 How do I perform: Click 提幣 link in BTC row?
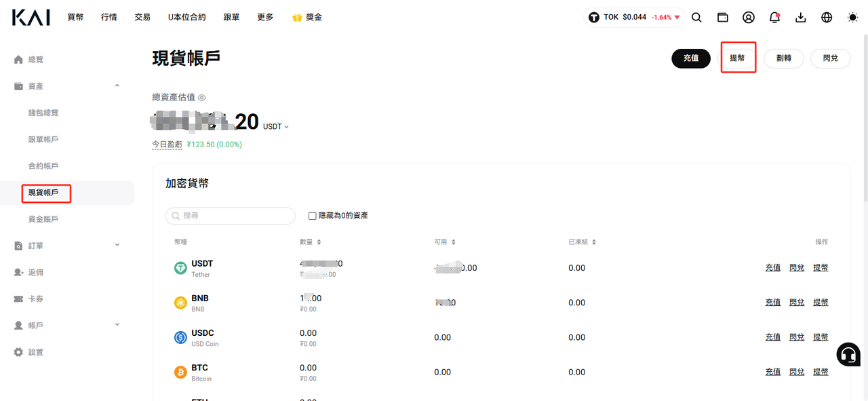click(821, 372)
